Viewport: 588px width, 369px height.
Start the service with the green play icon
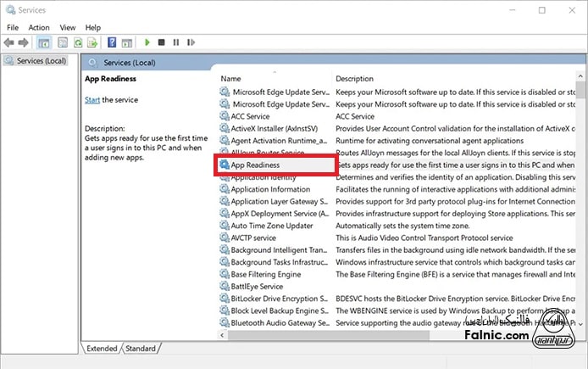click(147, 42)
